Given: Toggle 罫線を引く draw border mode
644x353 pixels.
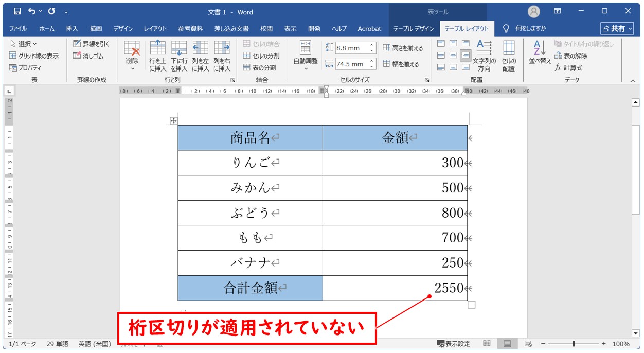Looking at the screenshot, I should coord(91,44).
